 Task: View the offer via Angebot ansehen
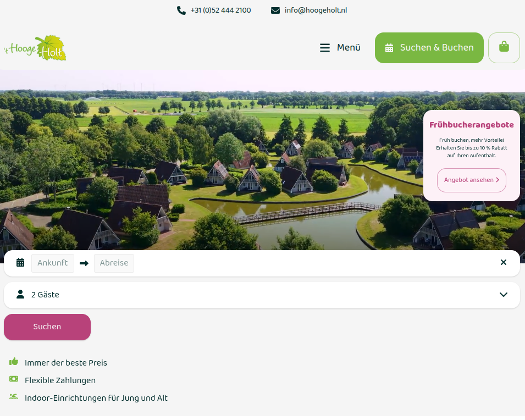[x=472, y=180]
